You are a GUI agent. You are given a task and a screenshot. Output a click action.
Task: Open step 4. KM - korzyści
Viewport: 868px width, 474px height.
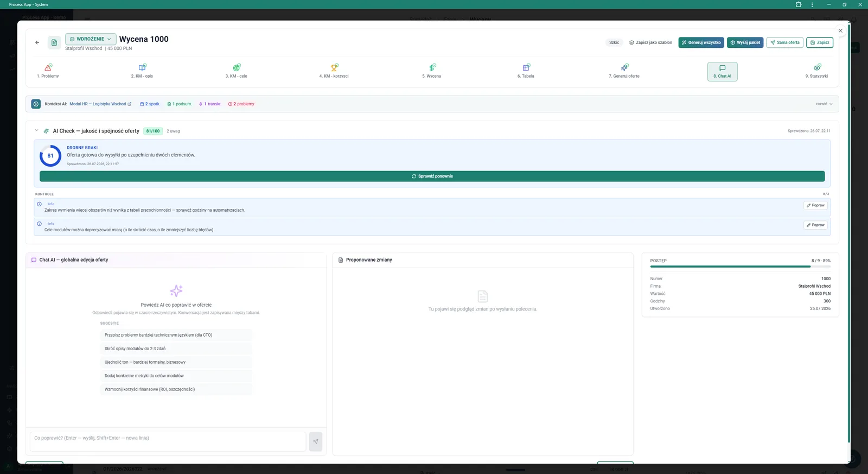(x=334, y=71)
